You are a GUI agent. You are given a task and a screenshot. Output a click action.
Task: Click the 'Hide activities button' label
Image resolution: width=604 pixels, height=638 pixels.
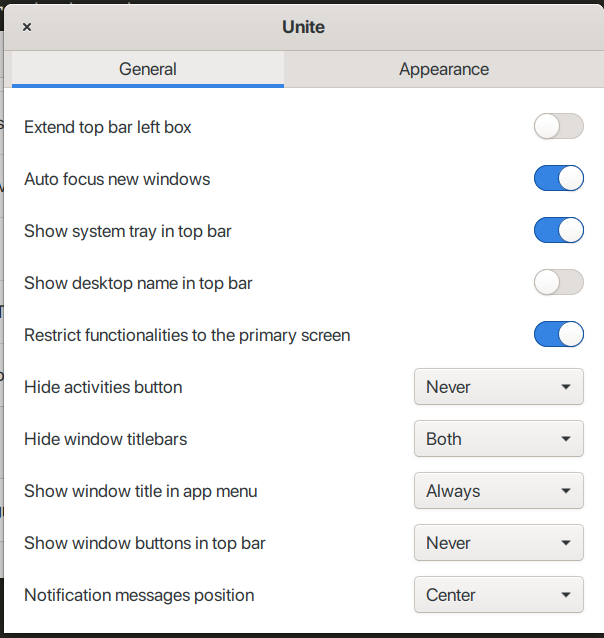(x=103, y=387)
